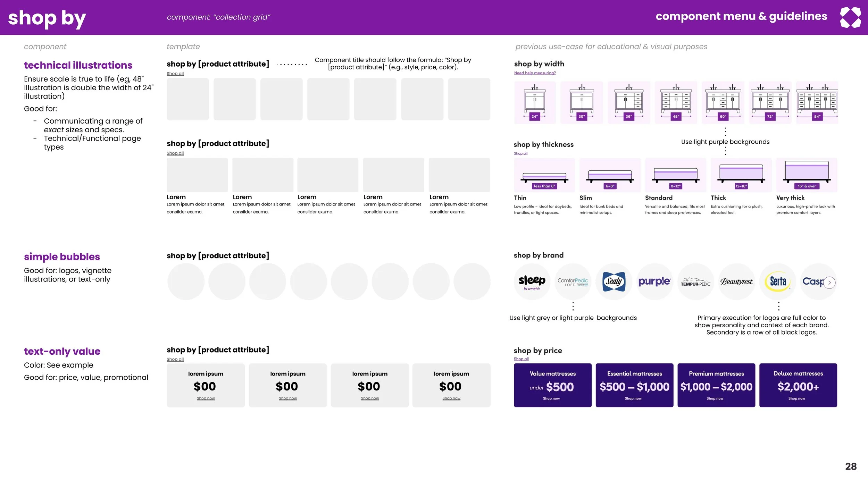Image resolution: width=868 pixels, height=488 pixels.
Task: Click 'Shop all' under shop by price
Action: pyautogui.click(x=521, y=359)
